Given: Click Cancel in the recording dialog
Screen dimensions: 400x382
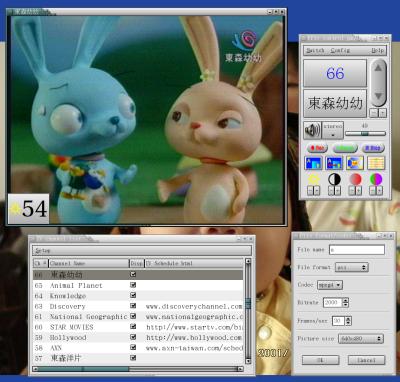Looking at the screenshot, I should (x=366, y=360).
